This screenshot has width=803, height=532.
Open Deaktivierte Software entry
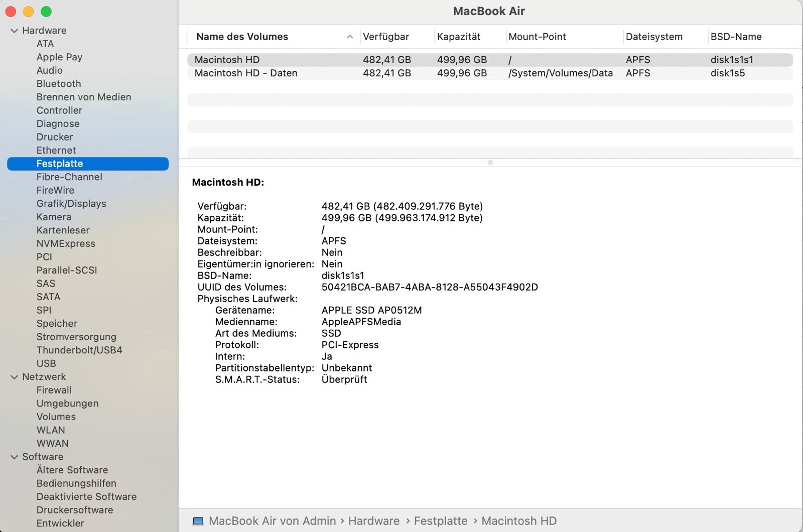[86, 496]
